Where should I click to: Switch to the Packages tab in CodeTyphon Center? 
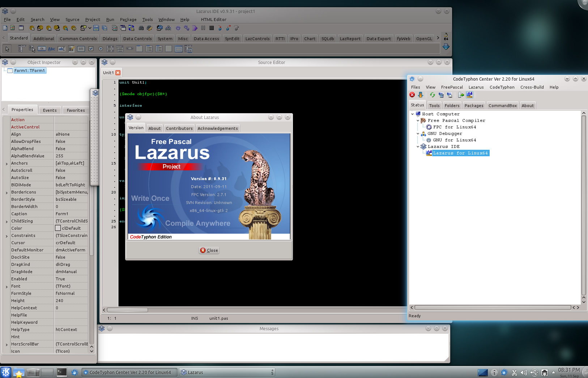474,106
